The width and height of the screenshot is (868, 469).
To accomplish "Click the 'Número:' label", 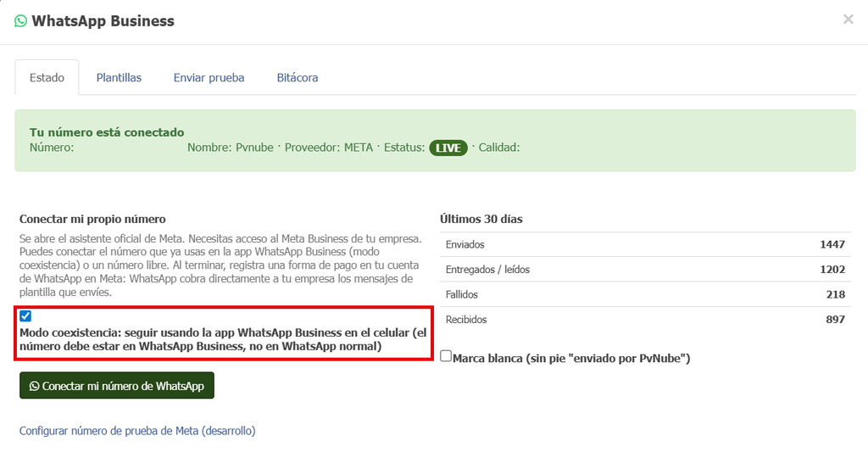I will [52, 148].
